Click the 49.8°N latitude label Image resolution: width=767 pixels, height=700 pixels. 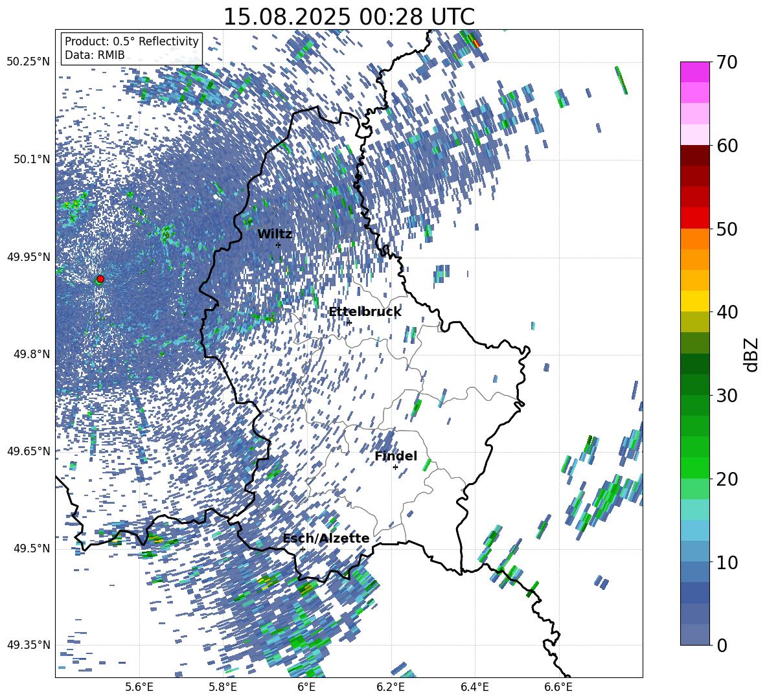pyautogui.click(x=31, y=354)
